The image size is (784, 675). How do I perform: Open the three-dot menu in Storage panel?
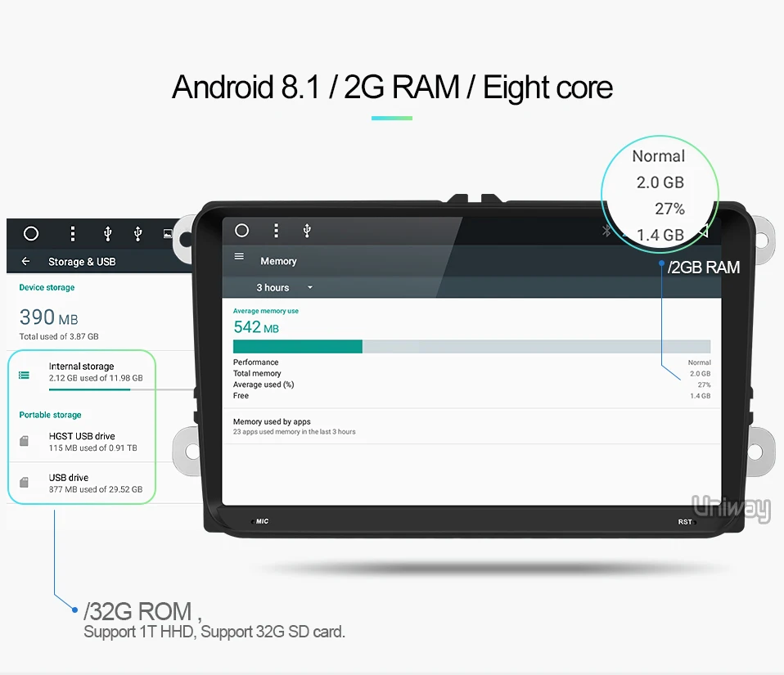[73, 233]
